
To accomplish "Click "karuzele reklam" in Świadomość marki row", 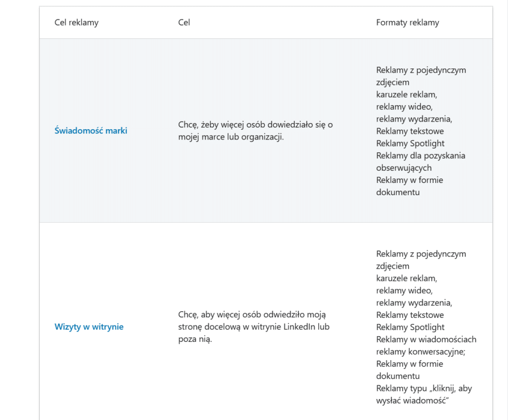I will (x=406, y=94).
